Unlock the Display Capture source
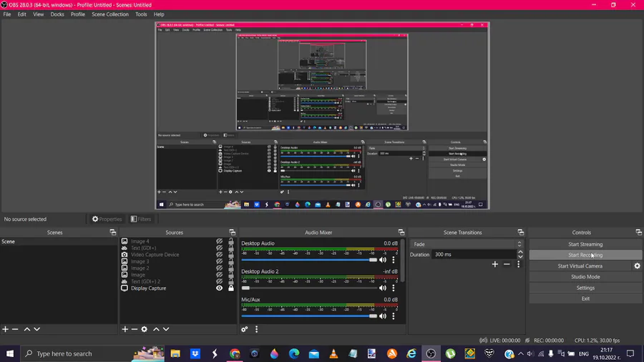Viewport: 644px width, 362px height. click(231, 288)
